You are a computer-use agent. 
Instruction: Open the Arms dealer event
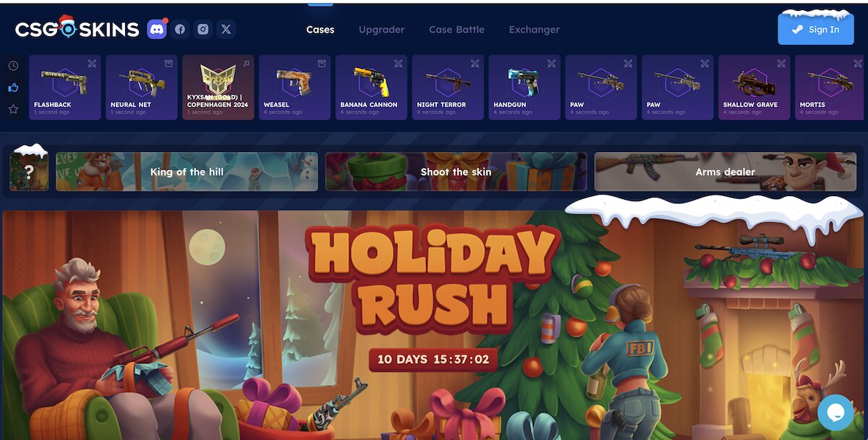point(726,172)
